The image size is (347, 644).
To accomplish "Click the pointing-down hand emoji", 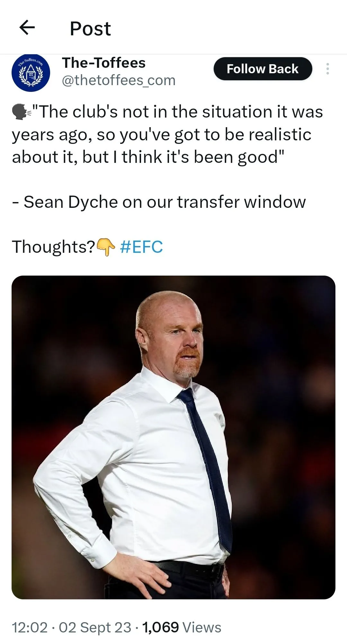I will 106,247.
